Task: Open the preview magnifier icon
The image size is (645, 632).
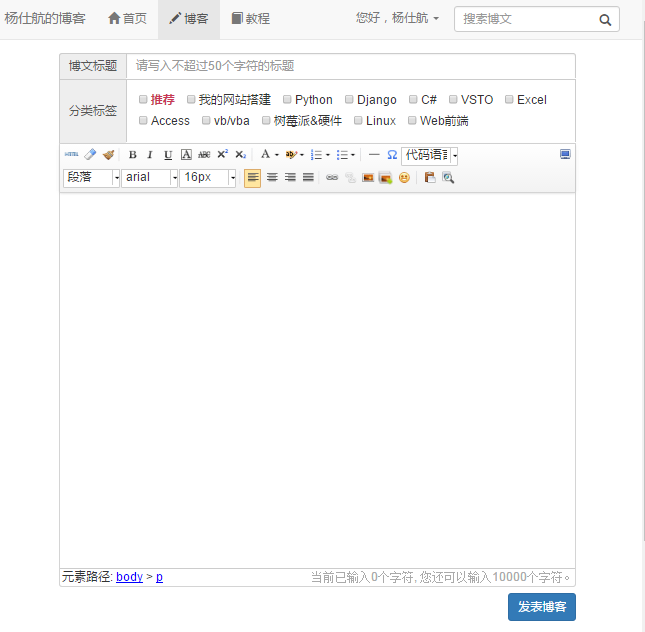Action: tap(448, 178)
